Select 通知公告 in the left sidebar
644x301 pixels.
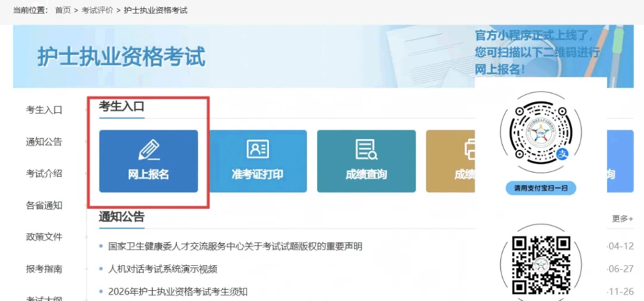(x=44, y=142)
